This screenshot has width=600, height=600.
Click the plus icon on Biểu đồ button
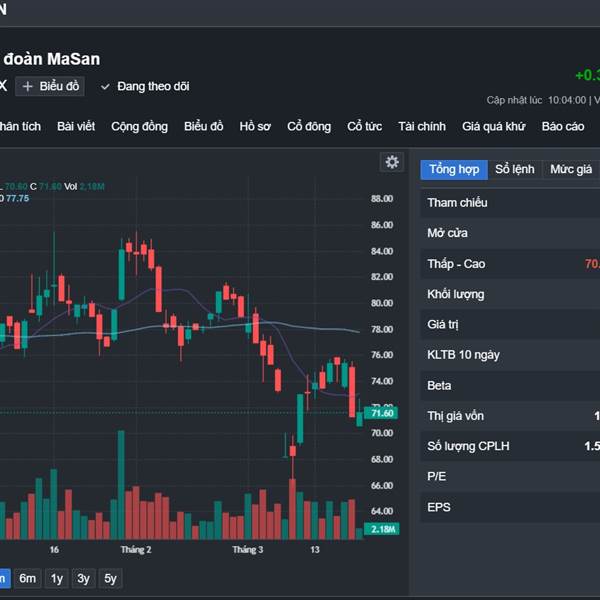(x=28, y=87)
